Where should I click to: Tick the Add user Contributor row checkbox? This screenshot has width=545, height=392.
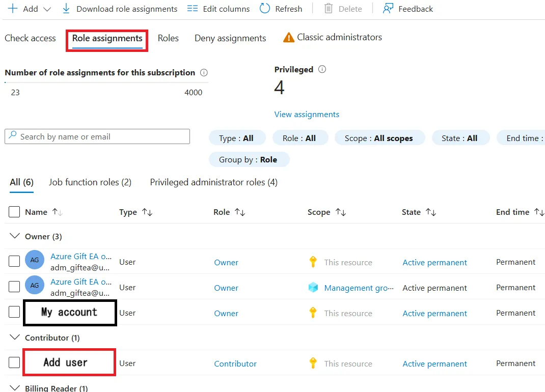click(14, 363)
